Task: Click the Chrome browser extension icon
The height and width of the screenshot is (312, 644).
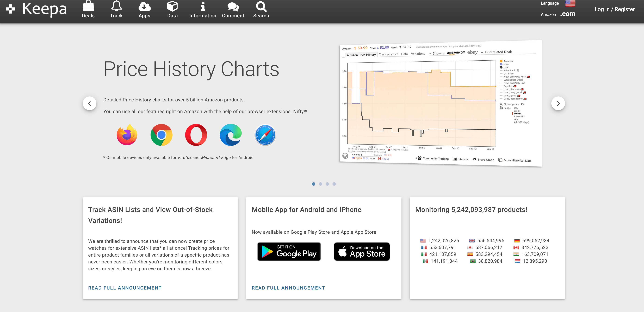Action: (161, 135)
